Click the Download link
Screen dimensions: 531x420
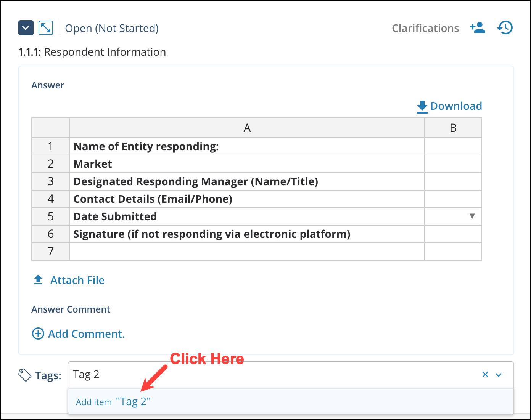click(456, 106)
